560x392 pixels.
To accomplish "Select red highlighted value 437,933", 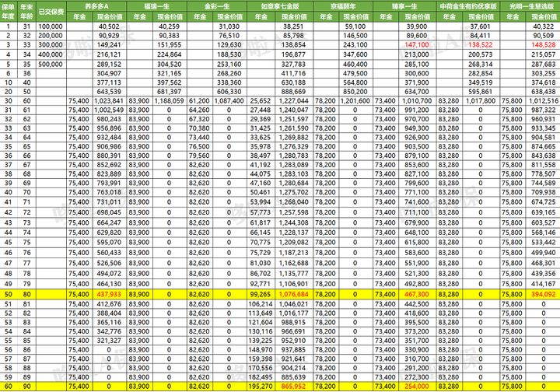I will click(110, 295).
